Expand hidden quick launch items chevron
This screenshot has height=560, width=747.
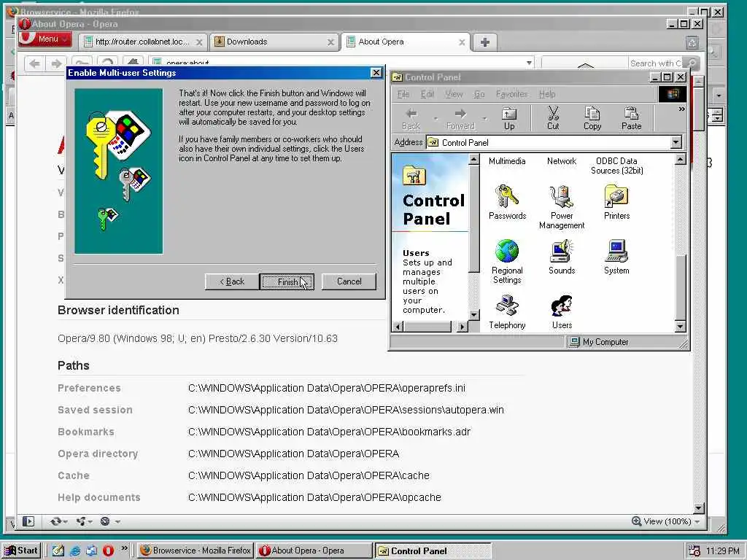point(124,548)
